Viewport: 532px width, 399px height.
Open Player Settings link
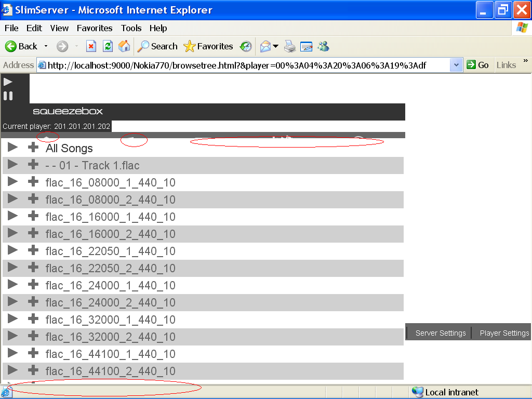(x=504, y=333)
